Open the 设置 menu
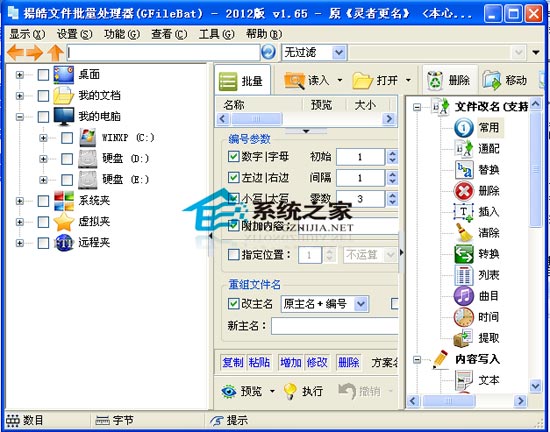The height and width of the screenshot is (432, 550). (74, 34)
